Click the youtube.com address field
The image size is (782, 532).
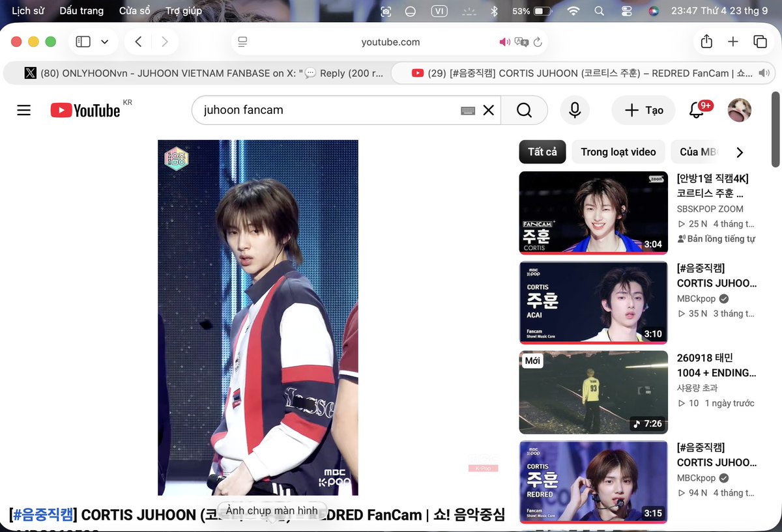tap(390, 42)
